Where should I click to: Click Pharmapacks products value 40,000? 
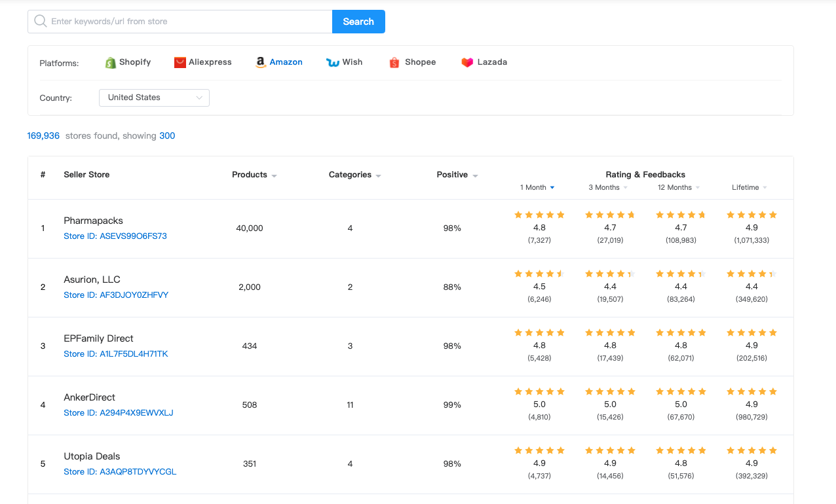click(x=250, y=228)
